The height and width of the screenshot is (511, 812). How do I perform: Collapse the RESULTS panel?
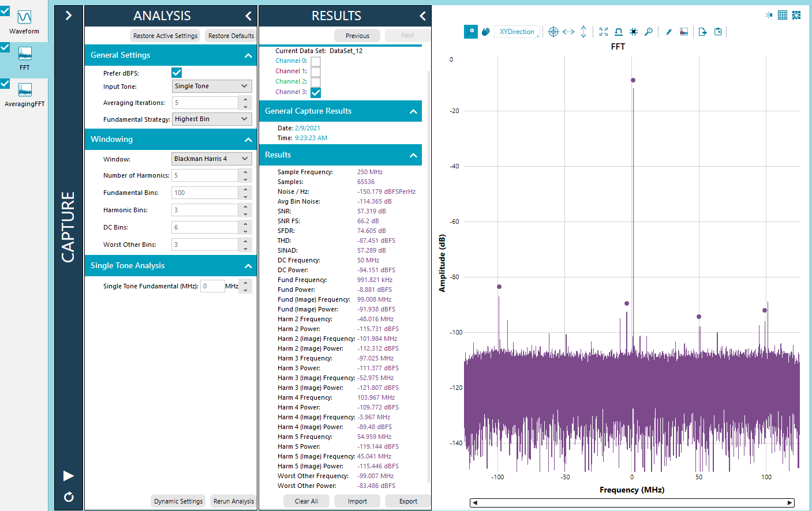pos(422,16)
